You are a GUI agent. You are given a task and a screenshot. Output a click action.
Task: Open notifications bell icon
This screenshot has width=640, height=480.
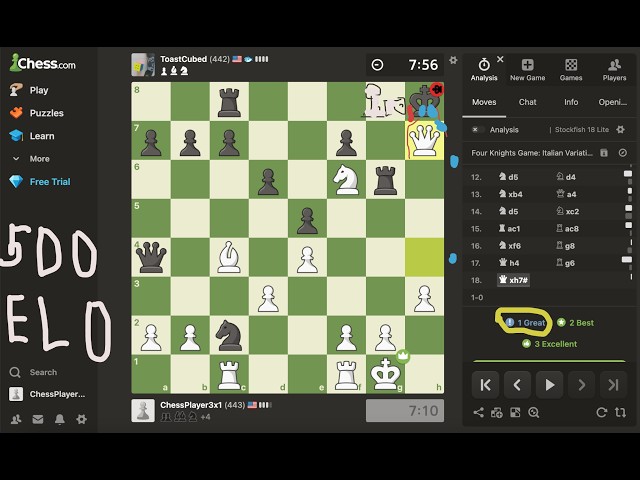coord(60,419)
